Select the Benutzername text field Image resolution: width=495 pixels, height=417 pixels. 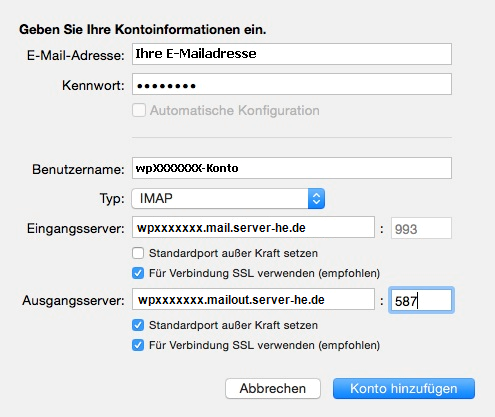(x=292, y=168)
